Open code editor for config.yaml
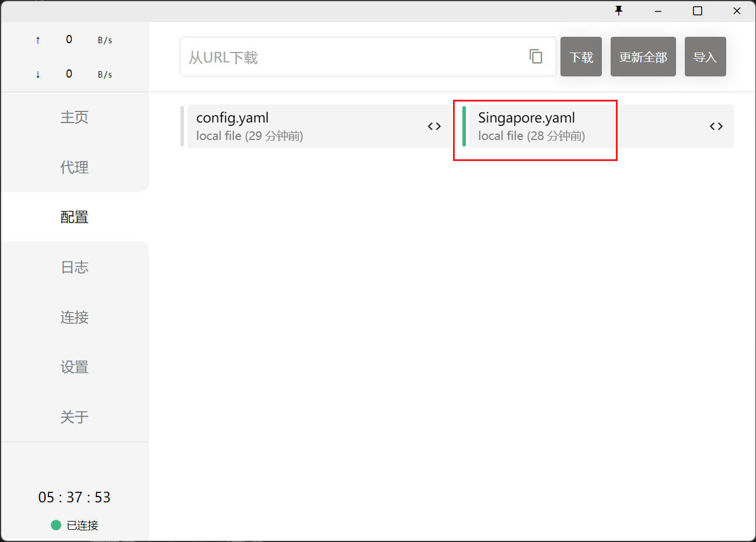The image size is (756, 542). tap(434, 127)
